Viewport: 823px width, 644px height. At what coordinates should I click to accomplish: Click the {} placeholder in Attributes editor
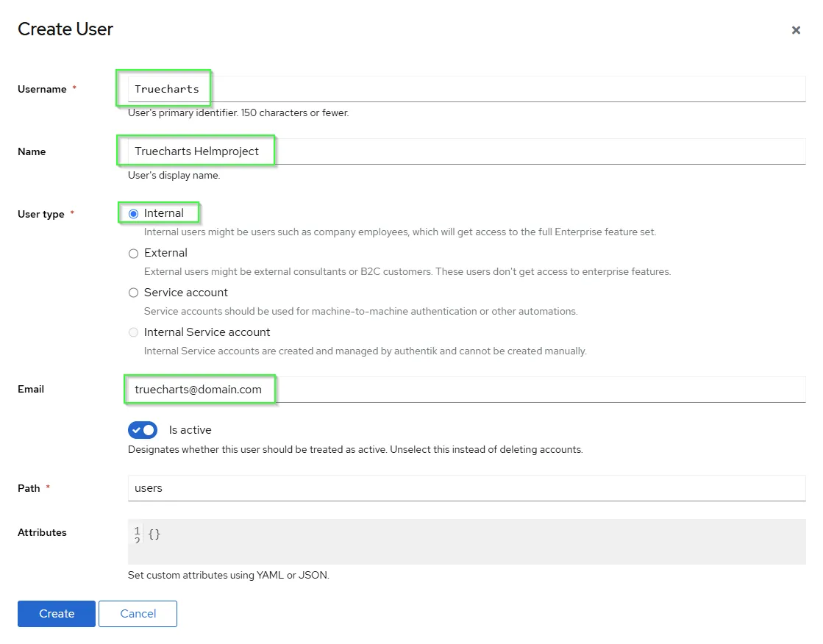154,533
